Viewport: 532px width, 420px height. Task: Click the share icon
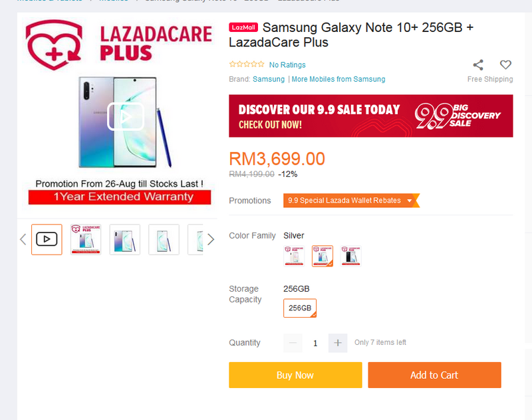click(478, 64)
